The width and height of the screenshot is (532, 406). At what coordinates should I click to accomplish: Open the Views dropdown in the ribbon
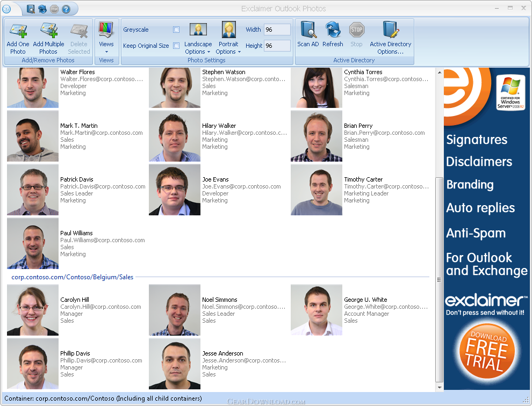pyautogui.click(x=106, y=38)
